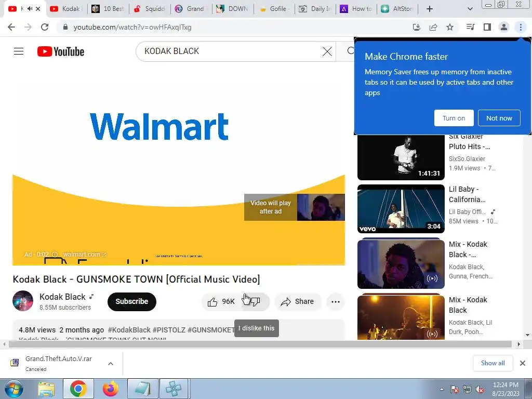The width and height of the screenshot is (532, 399).
Task: Open the Mix with Gunna, French thumbnail
Action: point(401,264)
